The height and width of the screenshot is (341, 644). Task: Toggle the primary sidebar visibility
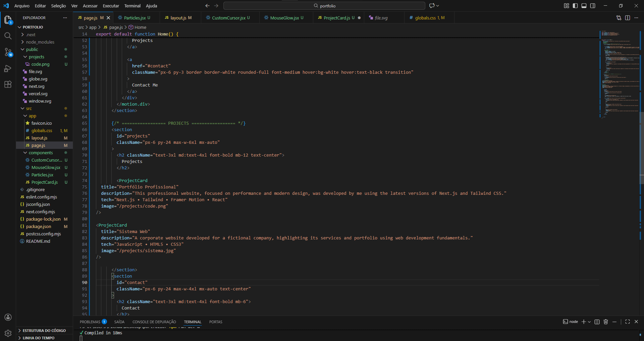pos(575,6)
